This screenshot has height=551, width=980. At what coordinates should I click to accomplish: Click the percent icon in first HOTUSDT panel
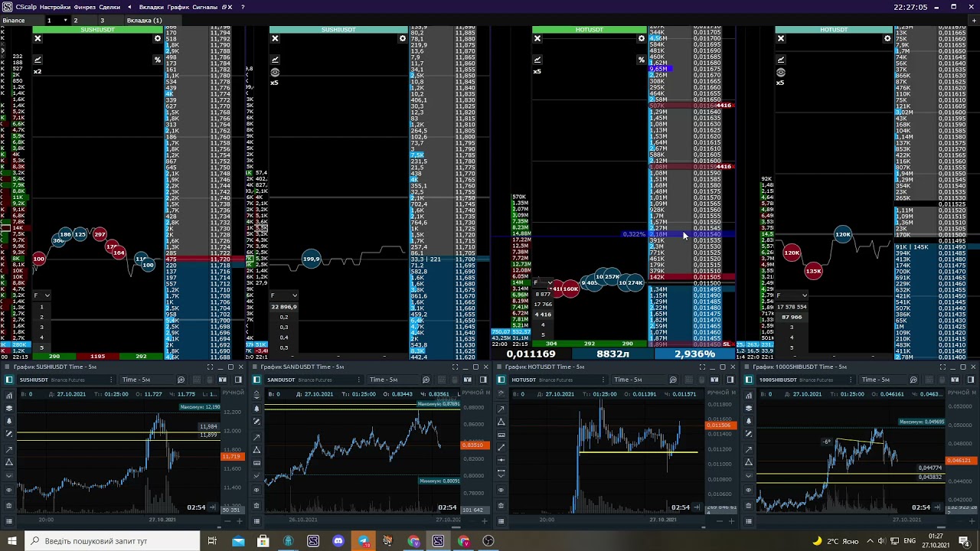(x=641, y=60)
